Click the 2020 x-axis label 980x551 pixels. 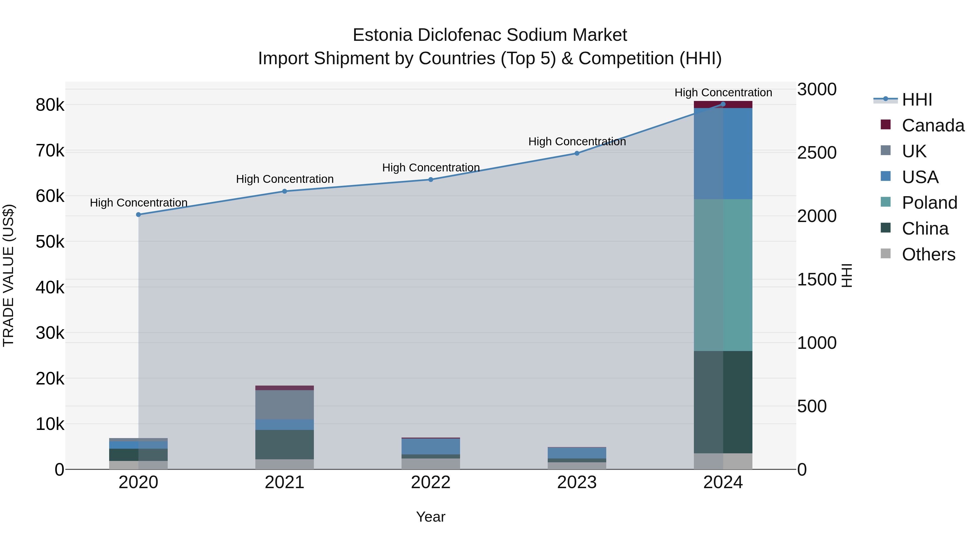click(x=139, y=482)
